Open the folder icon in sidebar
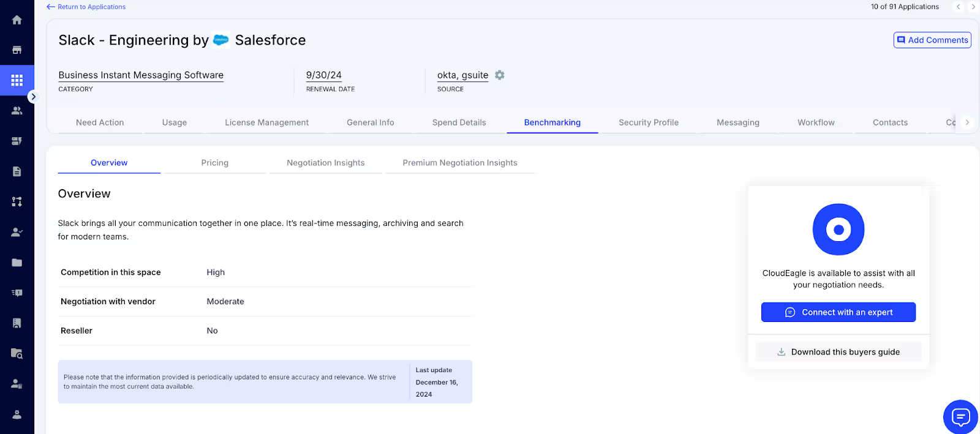Screen dimensions: 980x434 17,263
